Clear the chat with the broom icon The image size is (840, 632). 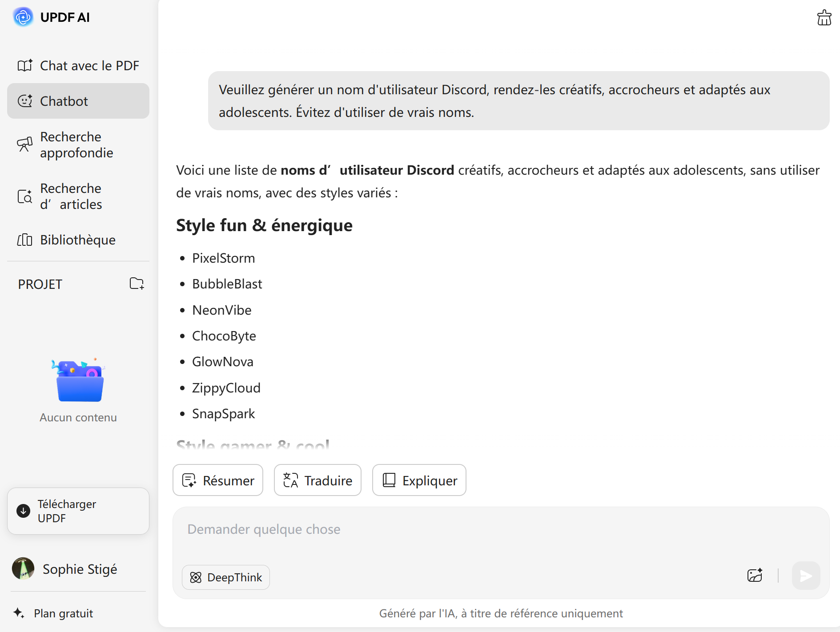(x=824, y=18)
